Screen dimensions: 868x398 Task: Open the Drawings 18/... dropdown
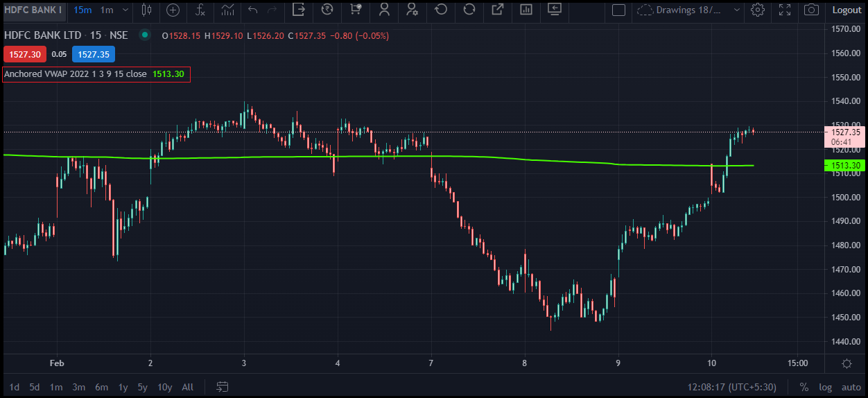pos(688,10)
